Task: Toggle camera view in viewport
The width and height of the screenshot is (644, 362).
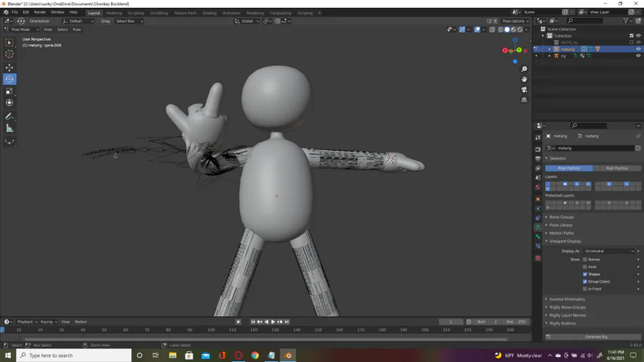Action: (524, 89)
